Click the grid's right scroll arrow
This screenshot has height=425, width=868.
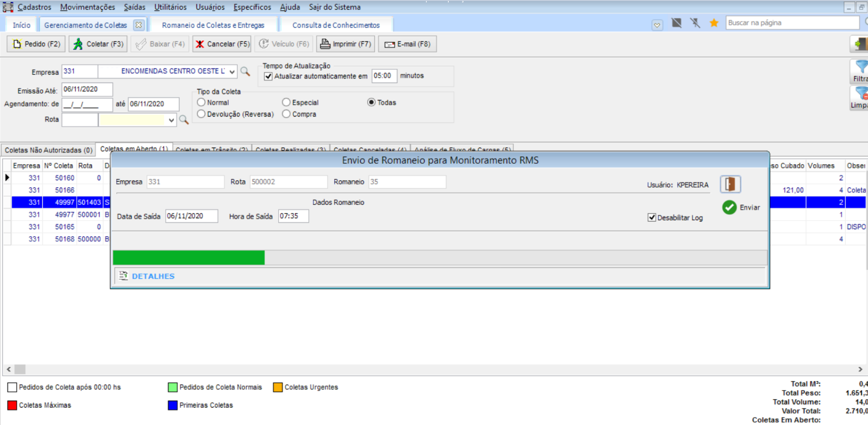pyautogui.click(x=860, y=369)
